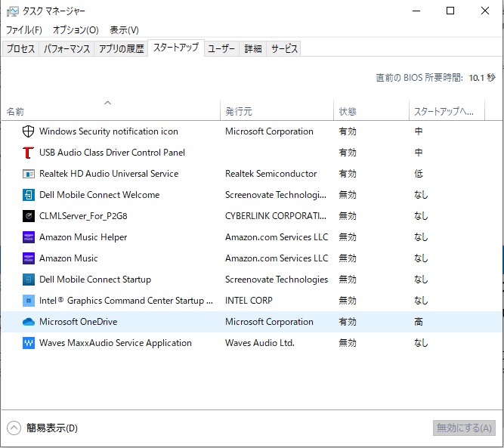
Task: Click the Intel Graphics Command Center icon
Action: click(28, 301)
